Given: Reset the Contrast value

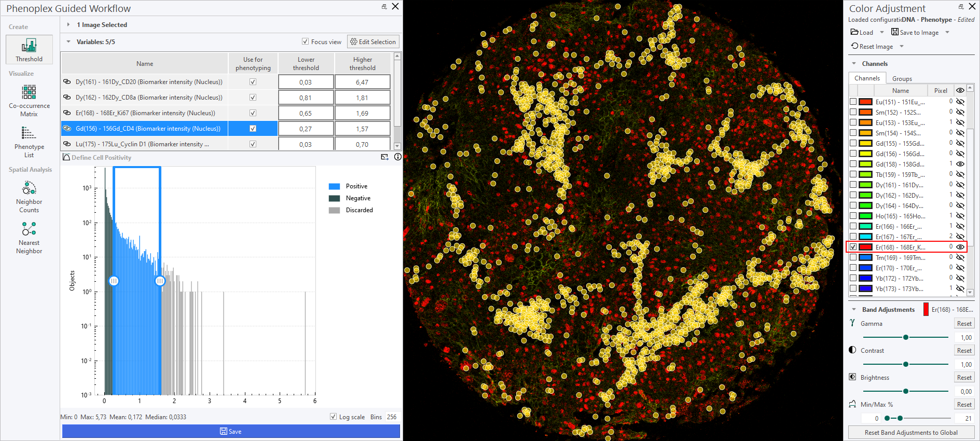Looking at the screenshot, I should click(964, 350).
